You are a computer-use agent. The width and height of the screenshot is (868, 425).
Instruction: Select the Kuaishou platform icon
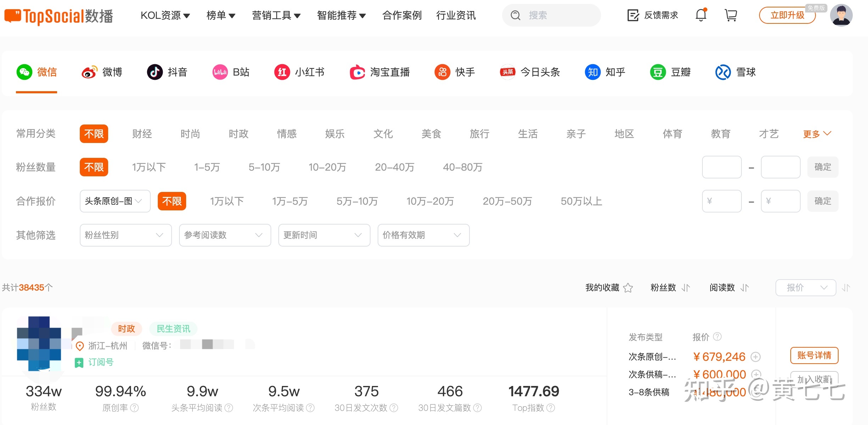click(443, 72)
